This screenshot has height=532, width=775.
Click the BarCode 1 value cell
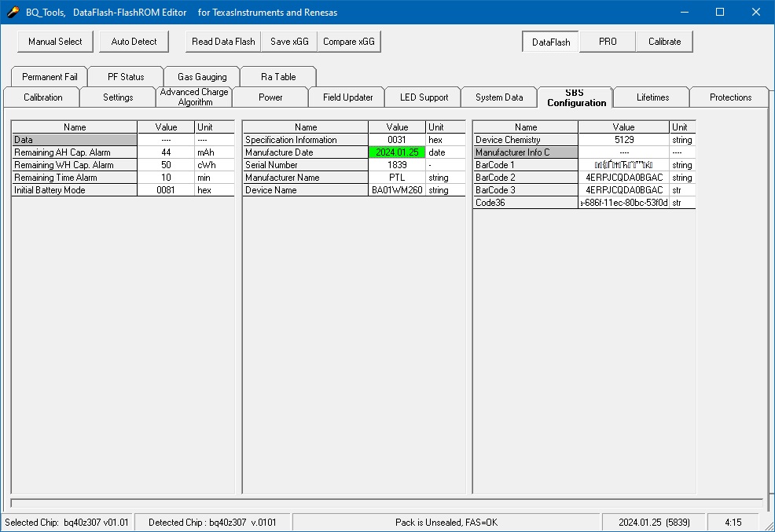[x=624, y=165]
